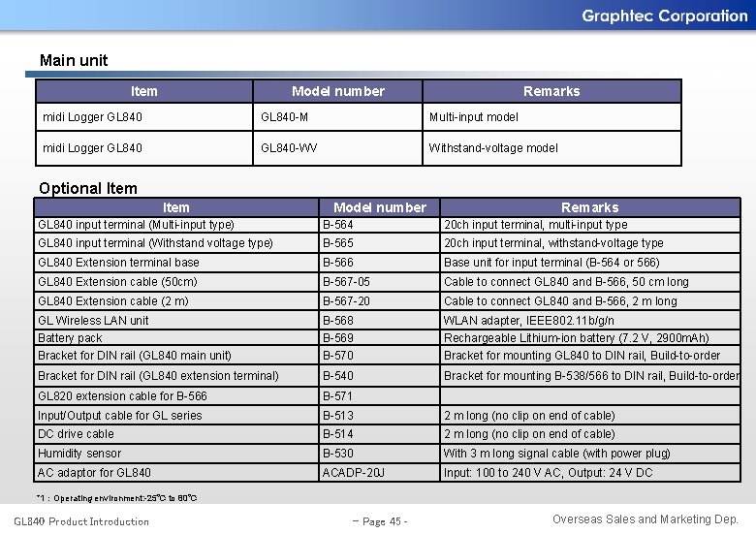Select the 'GL Wireless LAN unit' row item
The width and height of the screenshot is (756, 534).
[x=93, y=321]
